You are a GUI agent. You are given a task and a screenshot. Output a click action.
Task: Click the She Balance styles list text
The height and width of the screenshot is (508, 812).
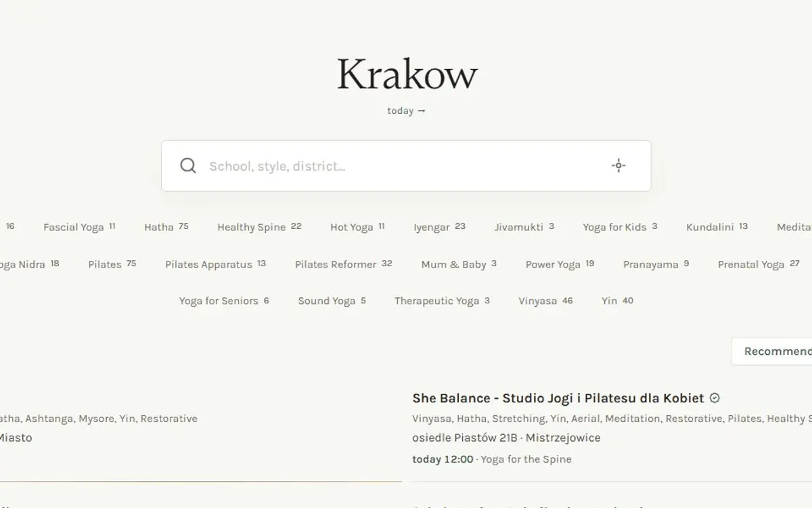(x=612, y=419)
